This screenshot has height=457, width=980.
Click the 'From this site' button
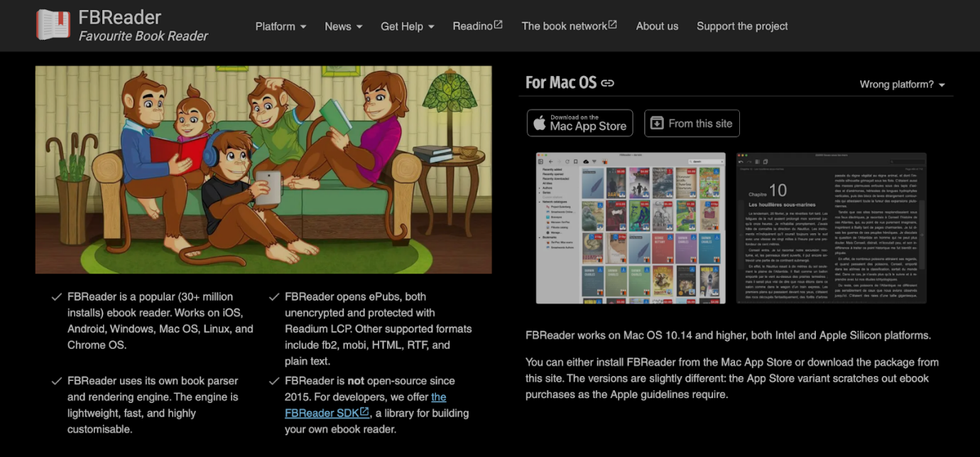pos(692,122)
